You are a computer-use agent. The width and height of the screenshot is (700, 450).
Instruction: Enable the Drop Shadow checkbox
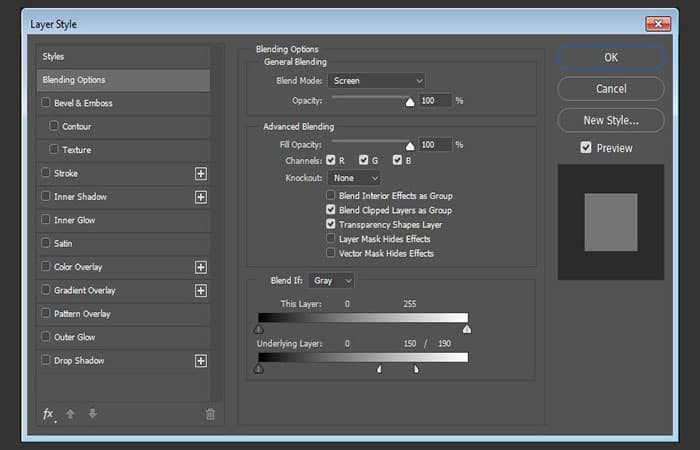pyautogui.click(x=46, y=359)
